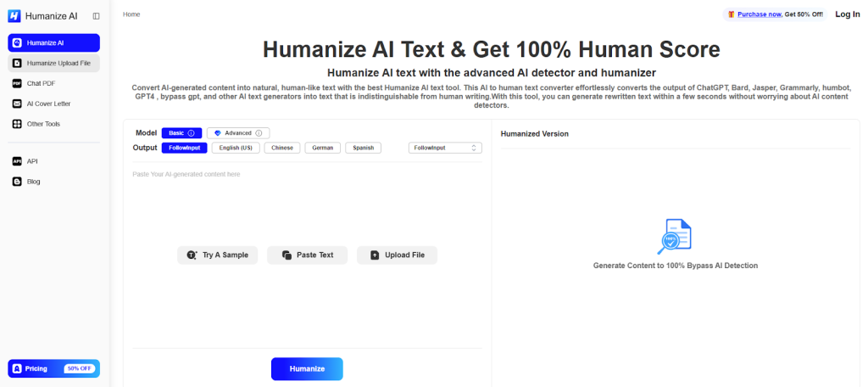The width and height of the screenshot is (868, 387).
Task: Open the Blog page from sidebar
Action: [33, 182]
